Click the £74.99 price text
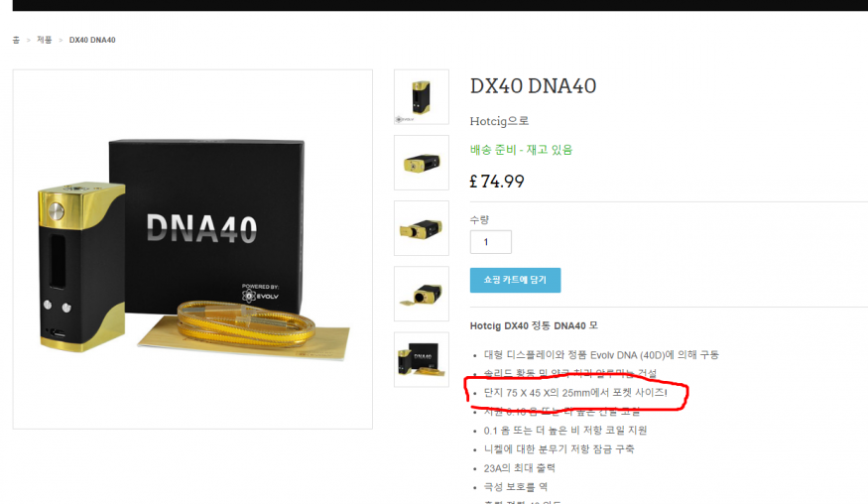The image size is (868, 504). tap(497, 182)
